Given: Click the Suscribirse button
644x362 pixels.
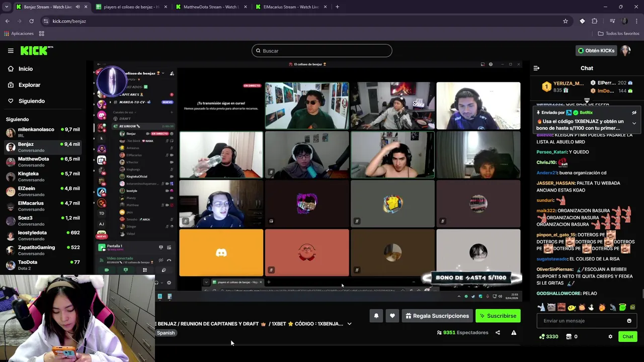Looking at the screenshot, I should [x=498, y=316].
